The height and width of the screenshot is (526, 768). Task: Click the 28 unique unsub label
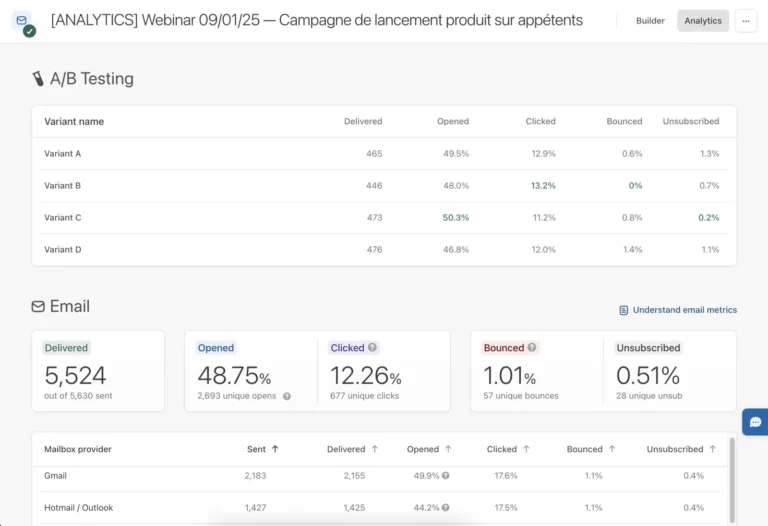point(649,396)
